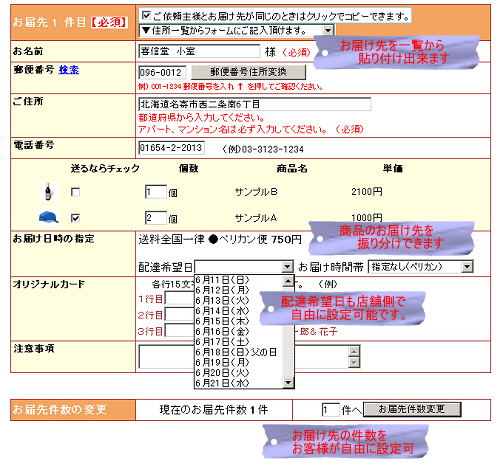Image resolution: width=500 pixels, height=465 pixels.
Task: Click the ご住所 address input field
Action: (255, 104)
